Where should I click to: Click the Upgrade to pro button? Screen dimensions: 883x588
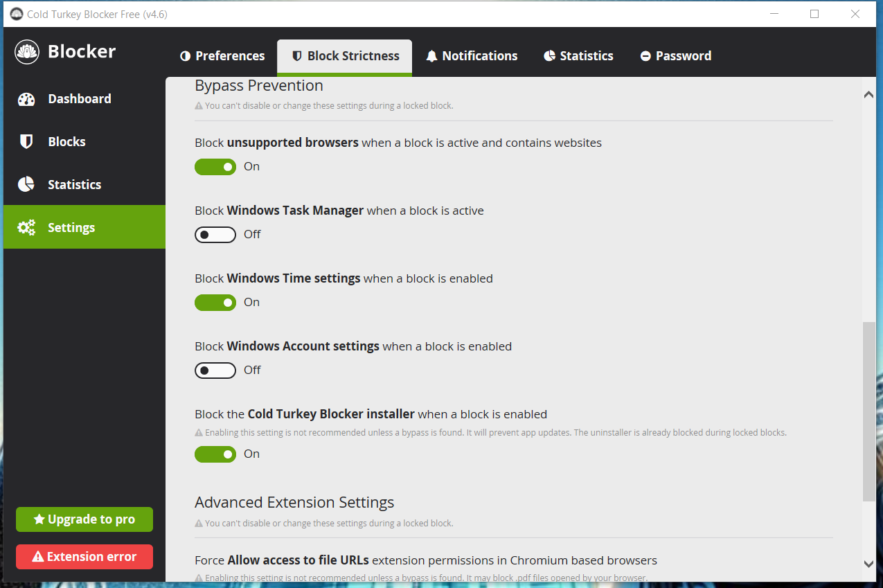tap(84, 519)
